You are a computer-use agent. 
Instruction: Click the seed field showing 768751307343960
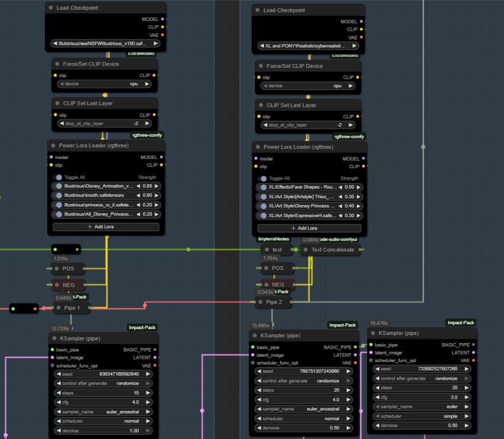(x=305, y=371)
